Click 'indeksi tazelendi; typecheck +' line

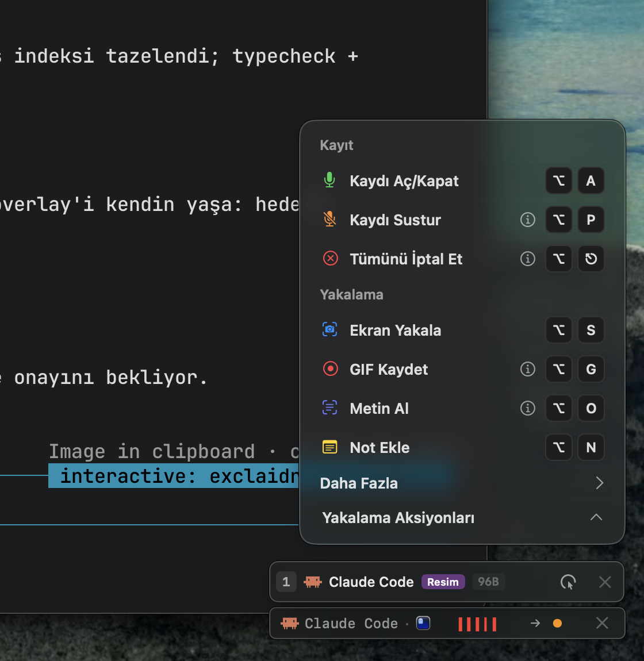click(x=186, y=56)
